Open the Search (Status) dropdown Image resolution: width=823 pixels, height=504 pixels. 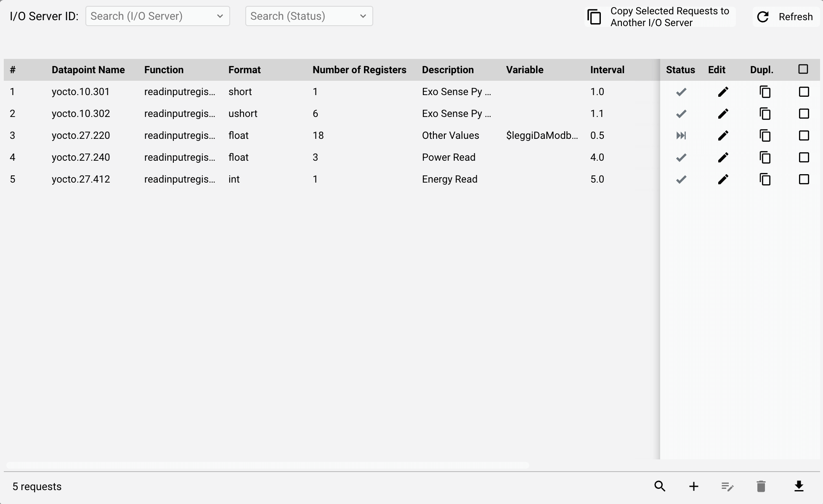[x=309, y=16]
